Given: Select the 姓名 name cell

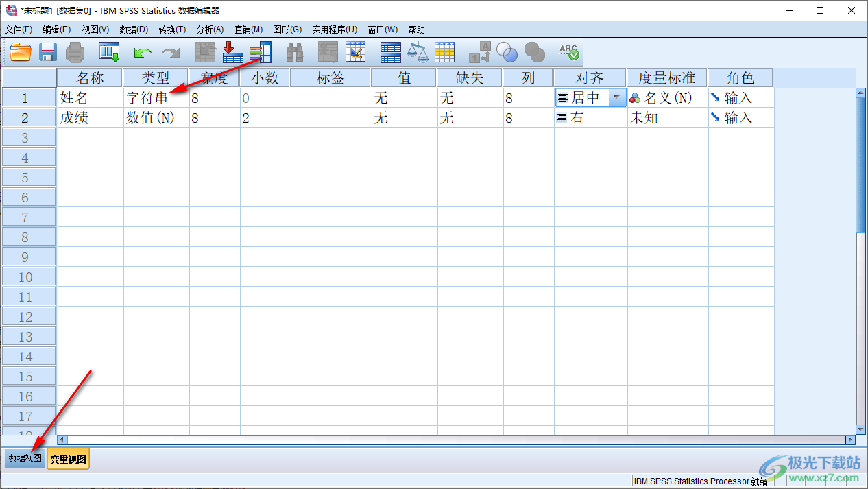Looking at the screenshot, I should coord(90,97).
